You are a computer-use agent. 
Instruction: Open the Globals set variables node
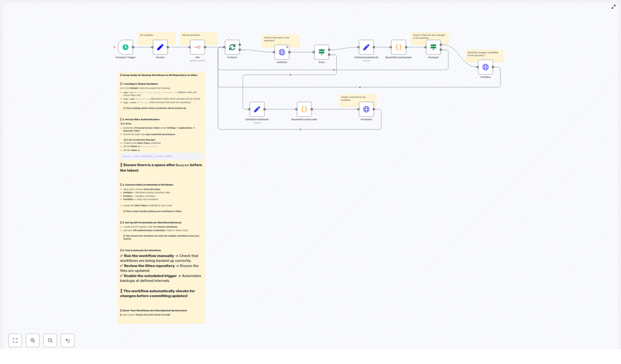(x=160, y=47)
